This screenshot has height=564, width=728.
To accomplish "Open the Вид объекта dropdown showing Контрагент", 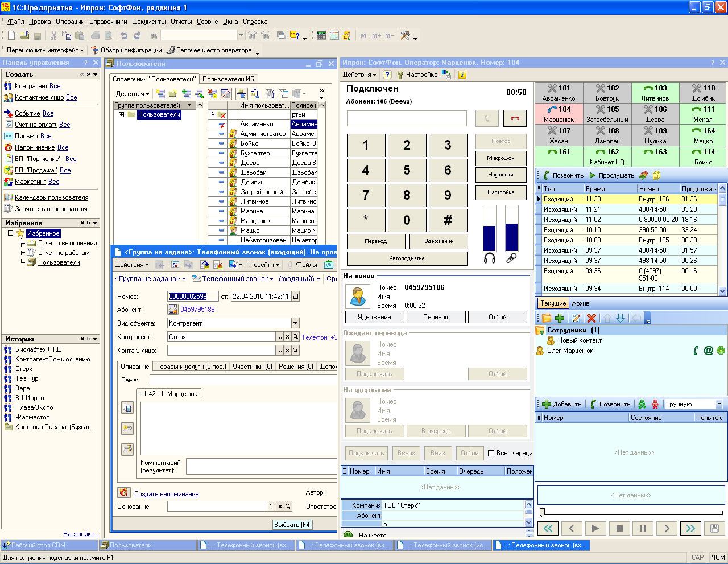I will point(295,323).
